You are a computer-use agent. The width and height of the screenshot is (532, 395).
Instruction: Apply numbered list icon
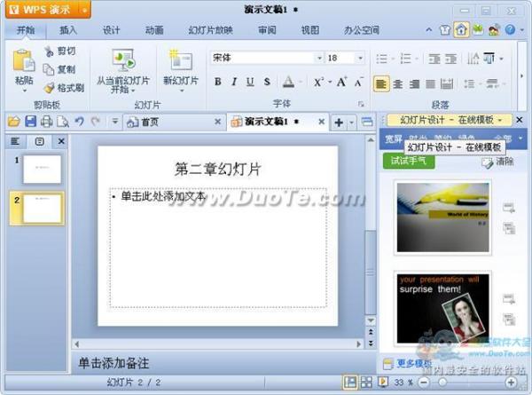click(x=405, y=59)
